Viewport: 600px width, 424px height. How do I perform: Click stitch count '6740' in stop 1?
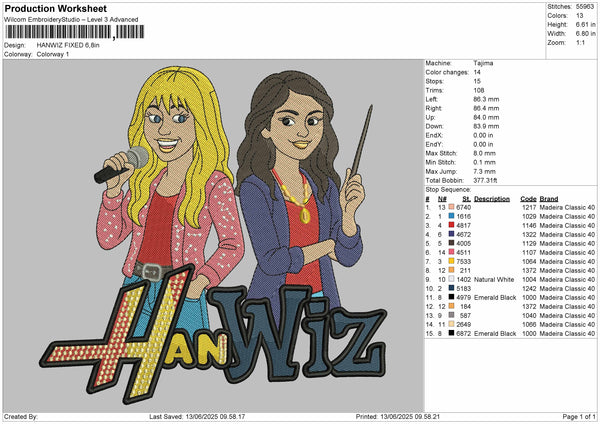coord(463,207)
